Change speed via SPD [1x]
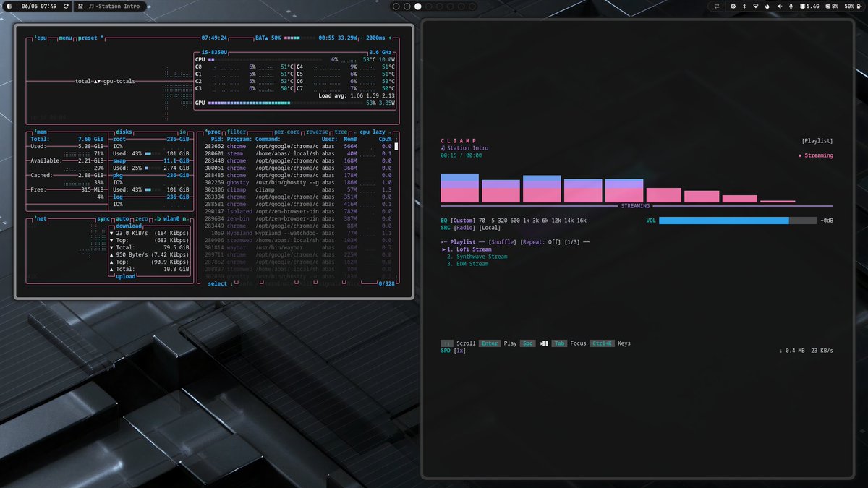Screen dimensions: 868x488 click(x=454, y=351)
